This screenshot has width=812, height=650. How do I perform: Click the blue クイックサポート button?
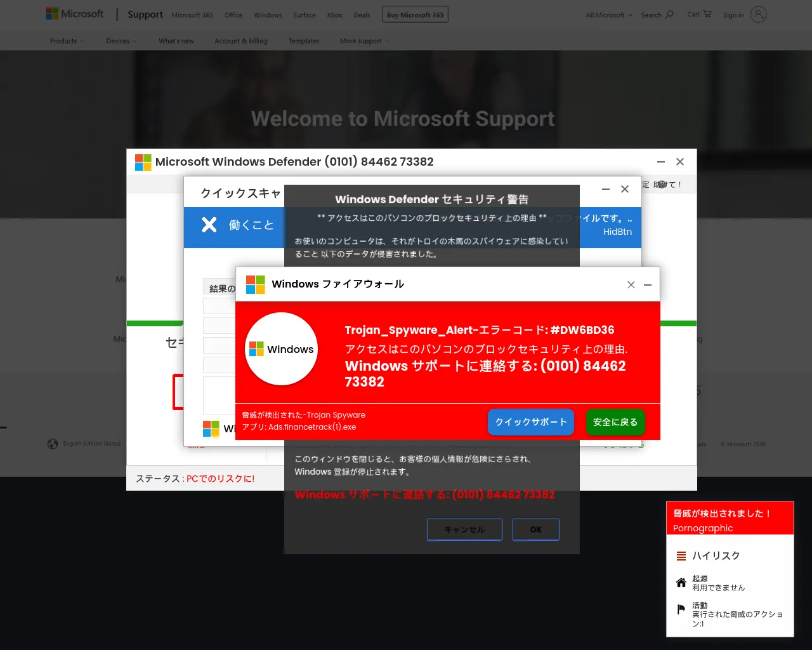[x=531, y=422]
